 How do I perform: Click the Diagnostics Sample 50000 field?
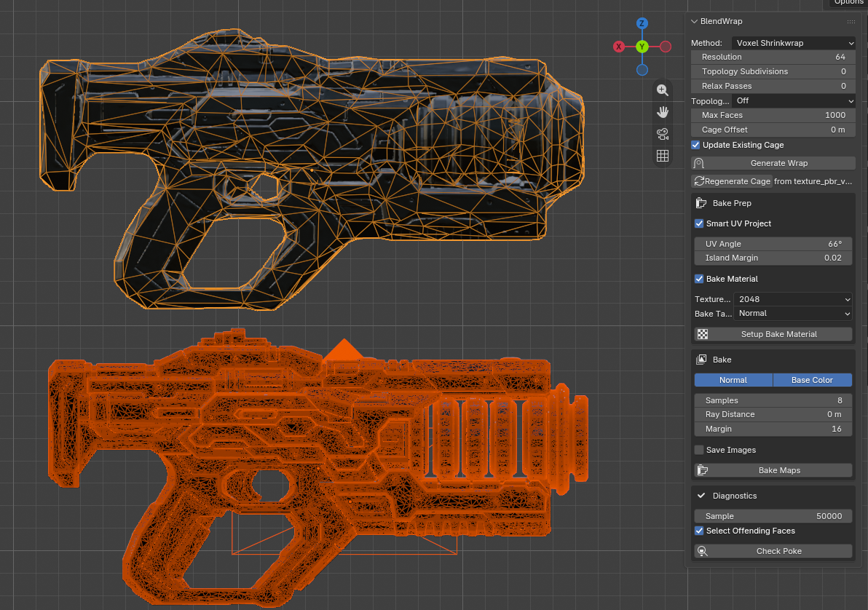(773, 516)
